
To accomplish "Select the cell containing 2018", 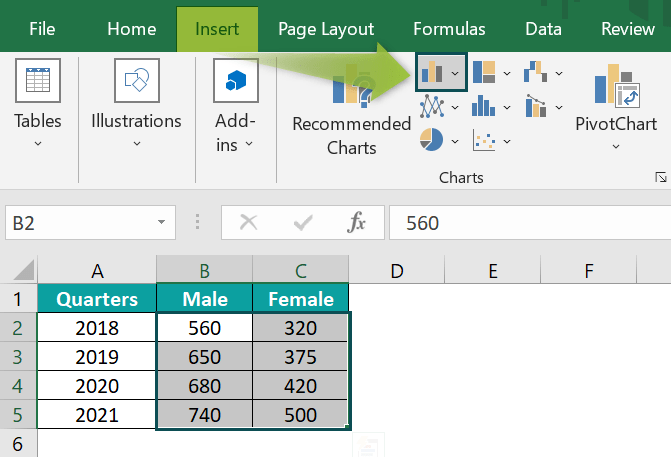I will (x=97, y=327).
